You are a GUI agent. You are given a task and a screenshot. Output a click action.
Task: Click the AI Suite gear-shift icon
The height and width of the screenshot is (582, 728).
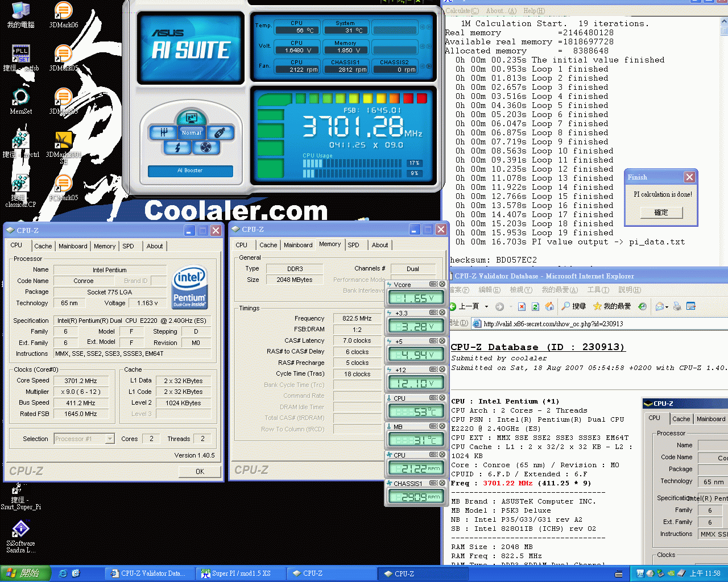click(164, 132)
